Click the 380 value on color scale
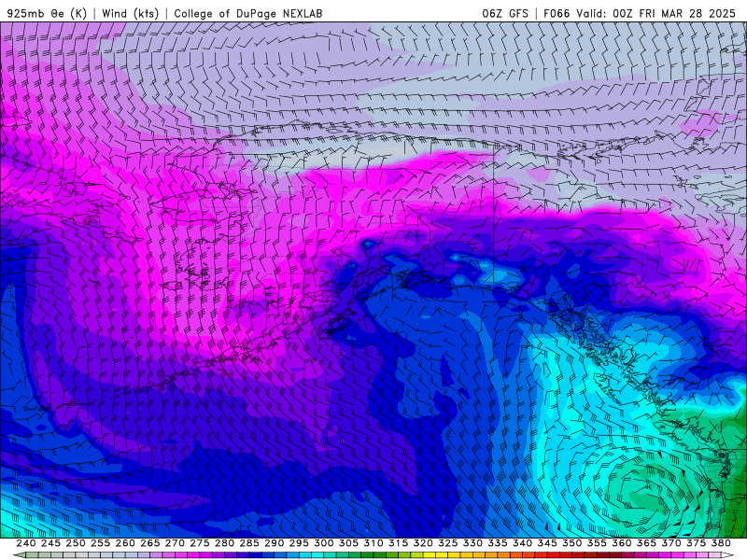 [721, 543]
